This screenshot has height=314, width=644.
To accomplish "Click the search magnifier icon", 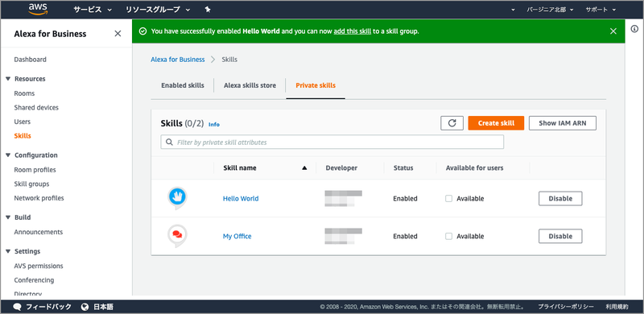I will [x=169, y=143].
